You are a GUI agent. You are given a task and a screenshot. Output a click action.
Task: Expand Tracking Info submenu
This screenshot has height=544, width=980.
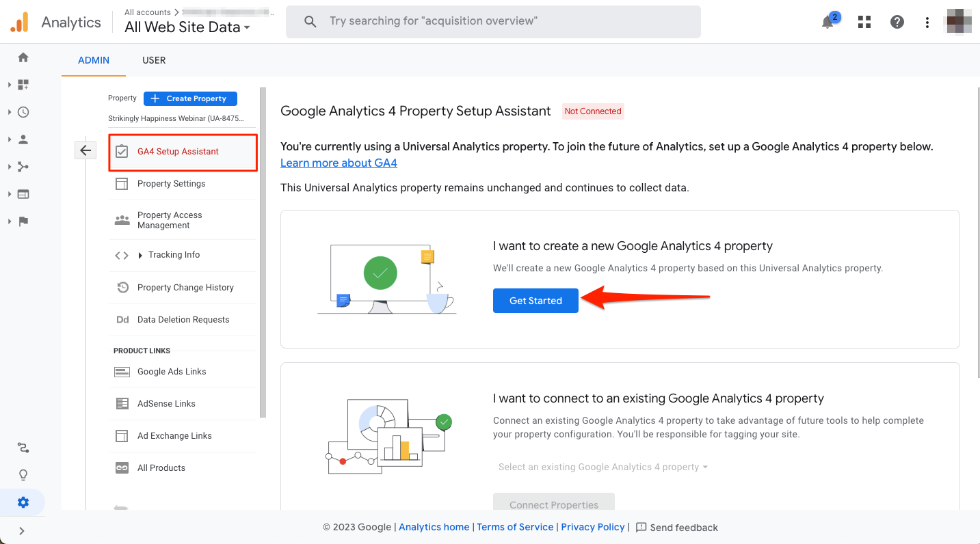(x=140, y=255)
